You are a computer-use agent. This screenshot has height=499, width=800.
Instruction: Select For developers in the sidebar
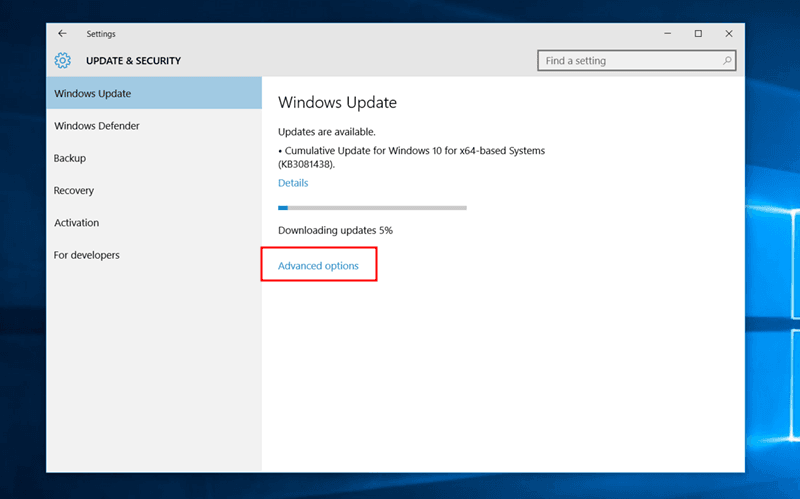point(154,255)
